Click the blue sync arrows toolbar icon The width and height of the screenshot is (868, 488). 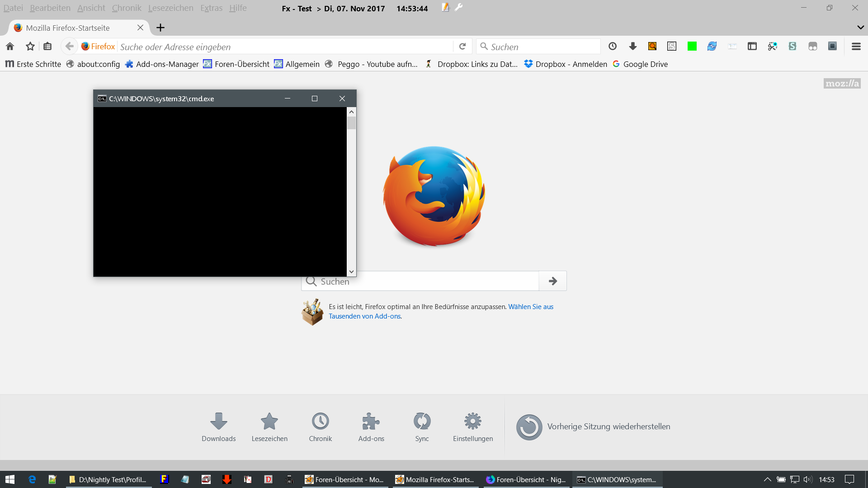tap(712, 47)
